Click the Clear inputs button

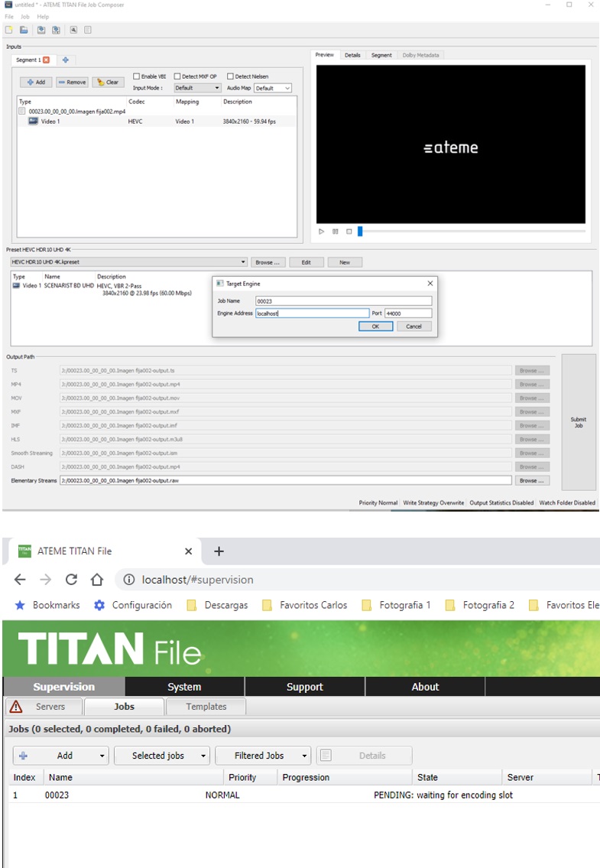108,82
